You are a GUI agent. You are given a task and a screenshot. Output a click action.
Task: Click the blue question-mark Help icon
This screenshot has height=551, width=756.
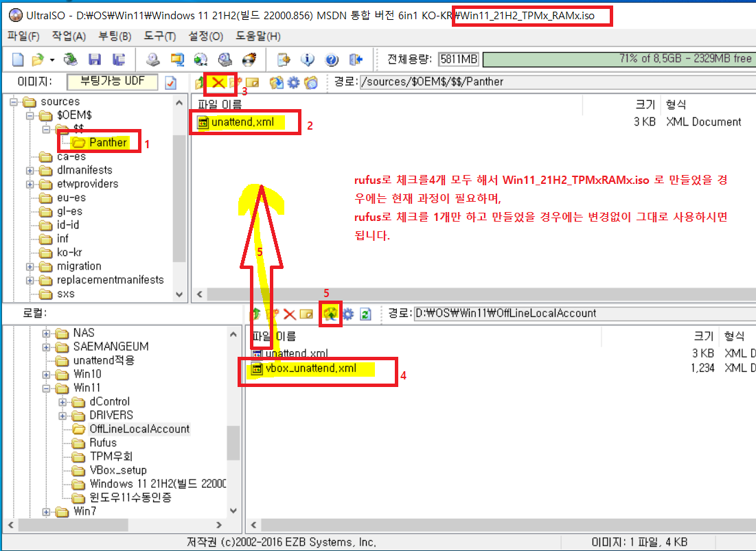pos(332,60)
